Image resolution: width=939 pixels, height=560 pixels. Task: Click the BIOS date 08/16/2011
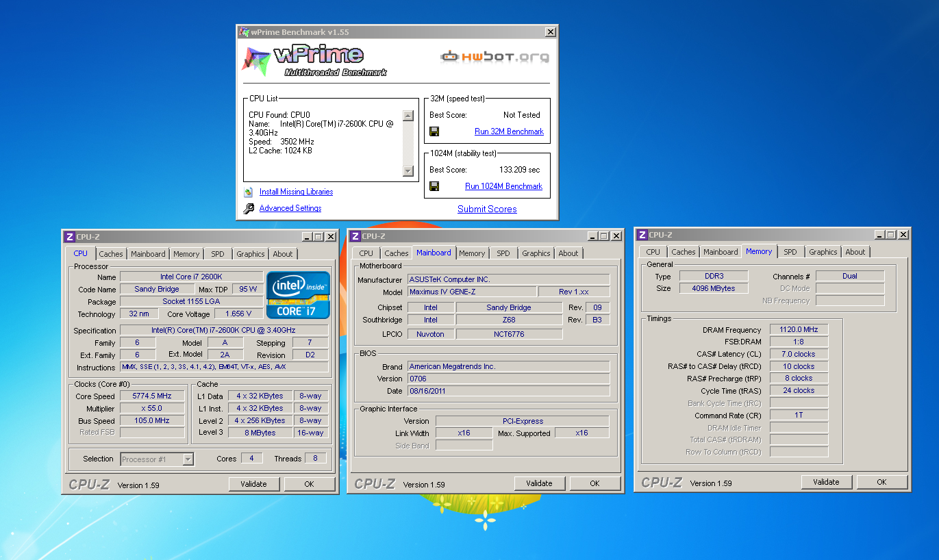508,391
